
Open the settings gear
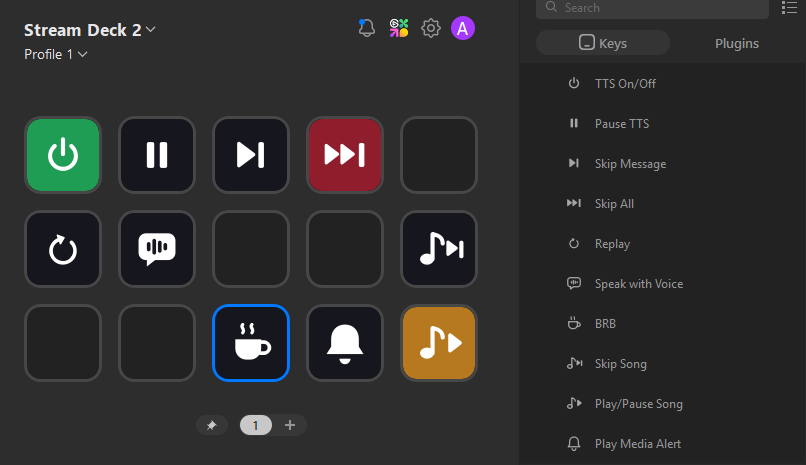pyautogui.click(x=431, y=28)
